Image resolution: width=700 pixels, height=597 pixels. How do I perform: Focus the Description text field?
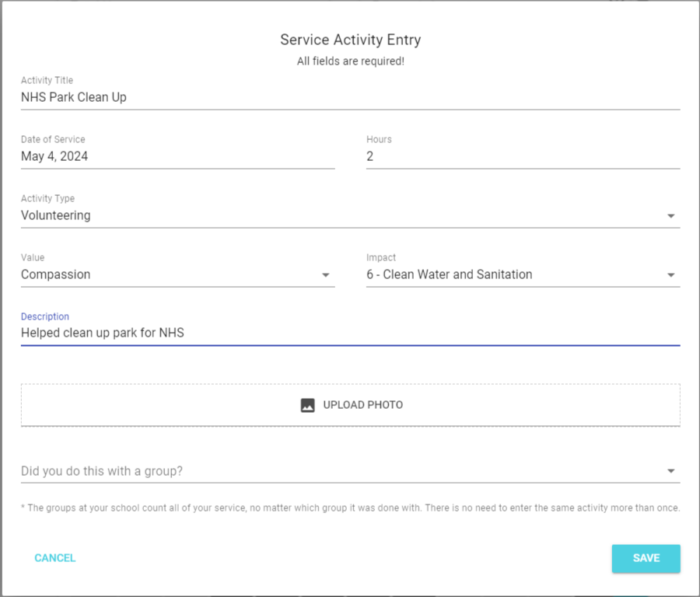click(x=350, y=333)
